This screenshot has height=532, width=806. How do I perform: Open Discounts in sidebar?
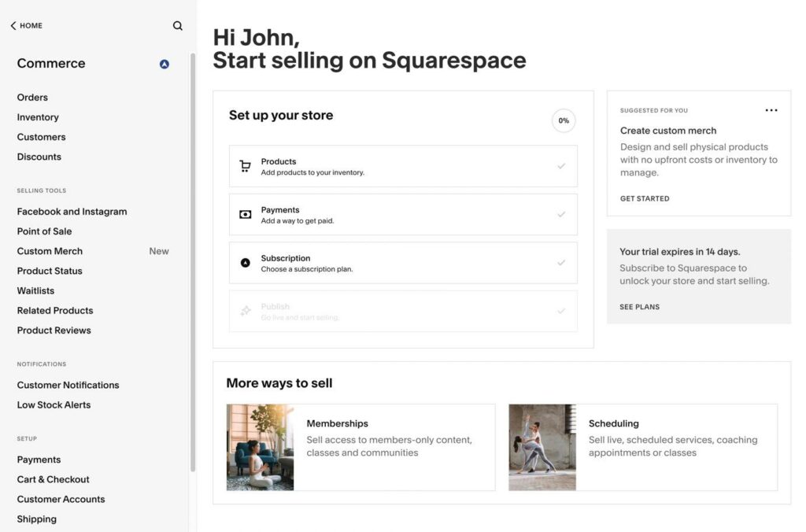pyautogui.click(x=39, y=157)
